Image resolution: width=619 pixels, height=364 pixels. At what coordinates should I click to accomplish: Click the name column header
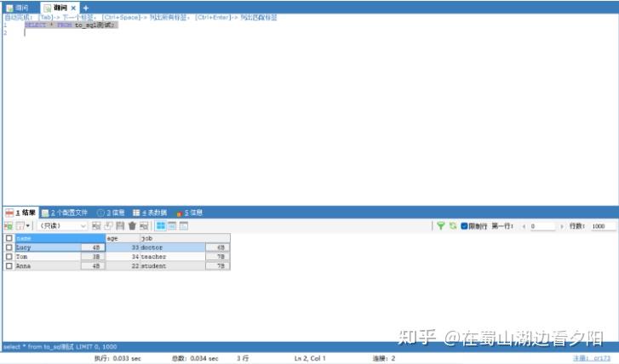(x=60, y=238)
